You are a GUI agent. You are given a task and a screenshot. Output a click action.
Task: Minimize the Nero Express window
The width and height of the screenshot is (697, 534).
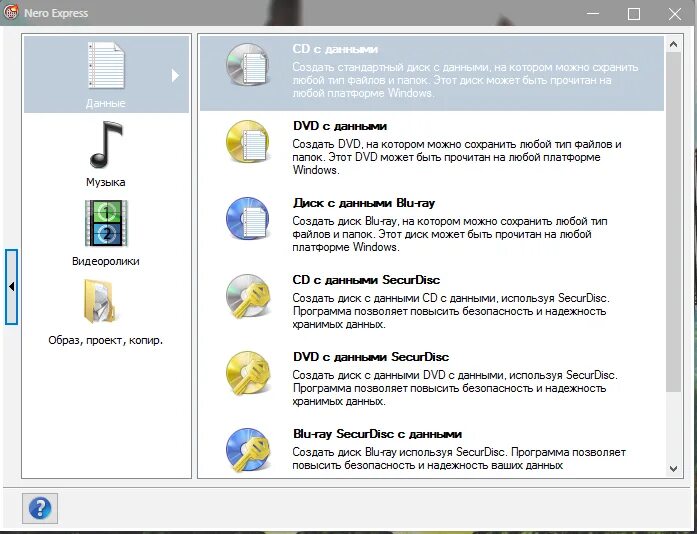(x=593, y=14)
